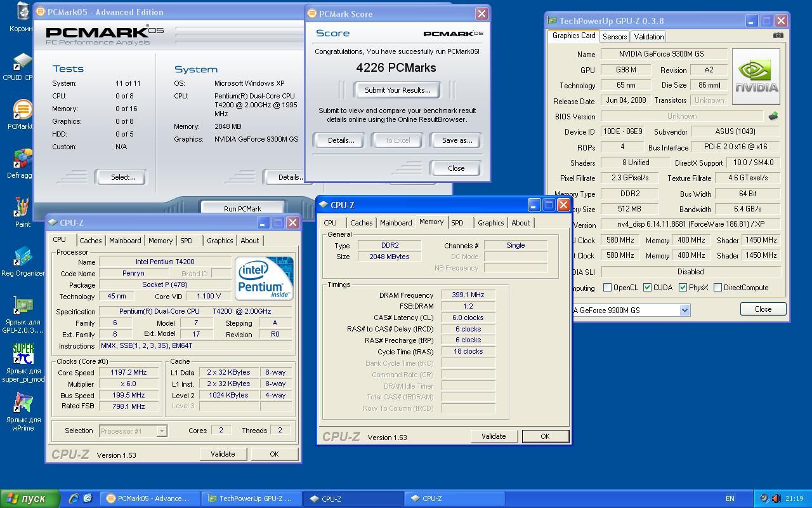Screen dimensions: 812x508
Task: Open About tab in left CPU-Z
Action: [249, 241]
